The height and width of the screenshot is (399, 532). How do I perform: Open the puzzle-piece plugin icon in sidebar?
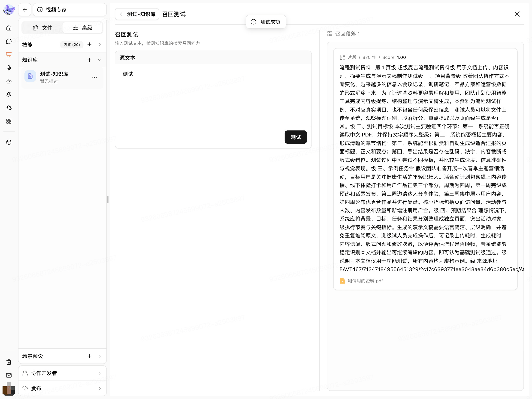(x=9, y=108)
